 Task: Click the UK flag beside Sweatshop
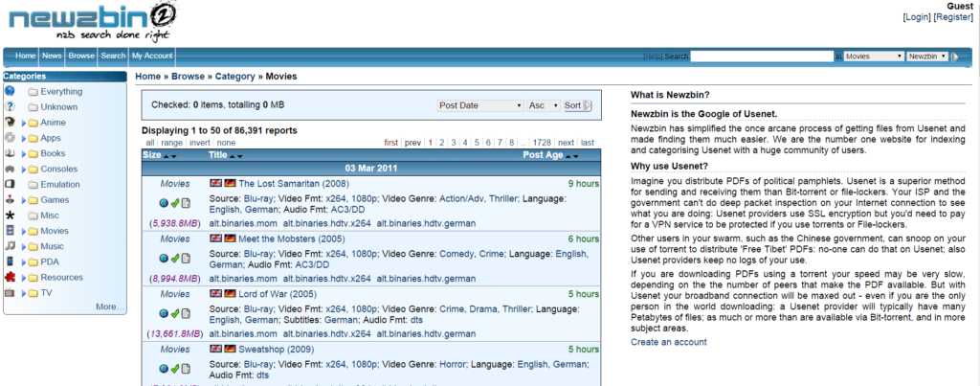point(215,349)
